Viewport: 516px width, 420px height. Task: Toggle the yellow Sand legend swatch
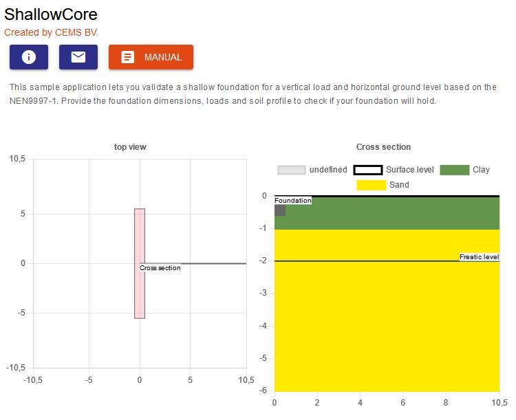click(x=372, y=185)
